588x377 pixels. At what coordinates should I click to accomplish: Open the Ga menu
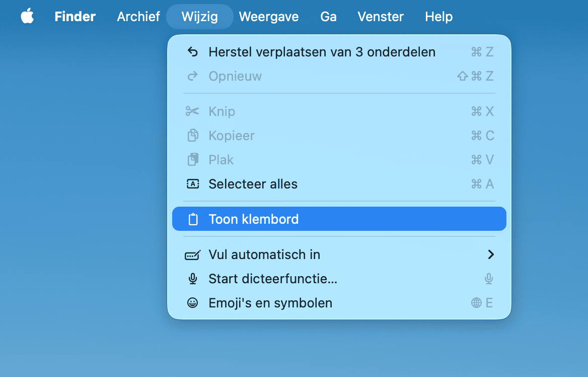click(x=328, y=17)
